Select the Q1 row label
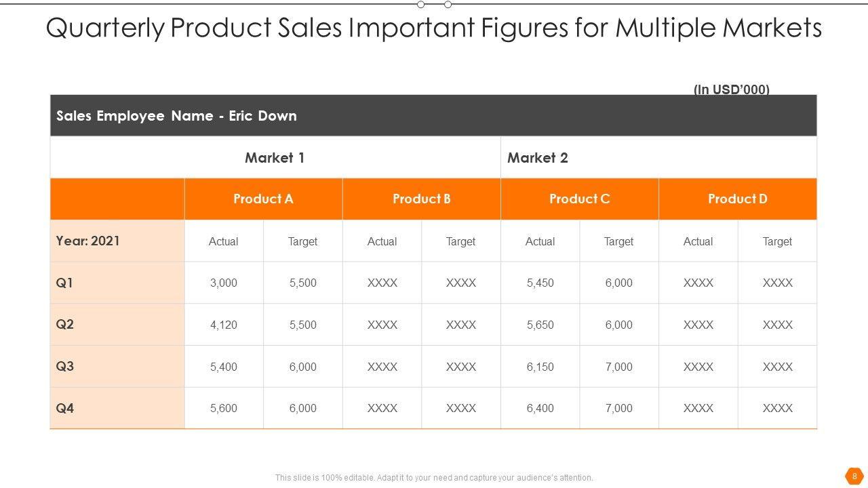 65,283
